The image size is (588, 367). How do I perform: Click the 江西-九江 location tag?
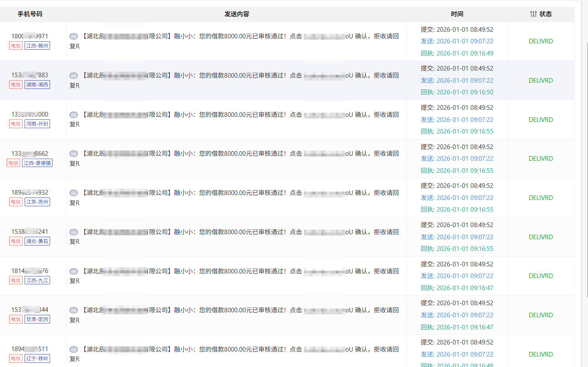[37, 281]
